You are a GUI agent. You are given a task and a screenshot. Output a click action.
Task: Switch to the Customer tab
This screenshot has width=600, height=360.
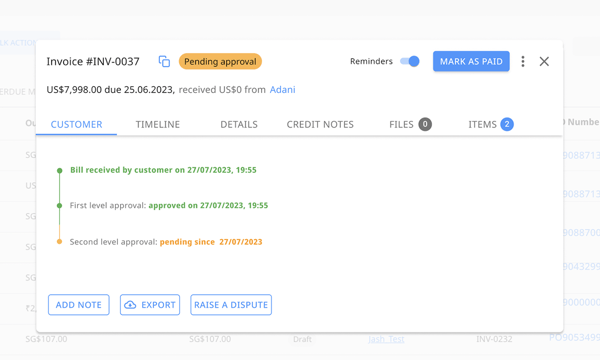click(77, 124)
